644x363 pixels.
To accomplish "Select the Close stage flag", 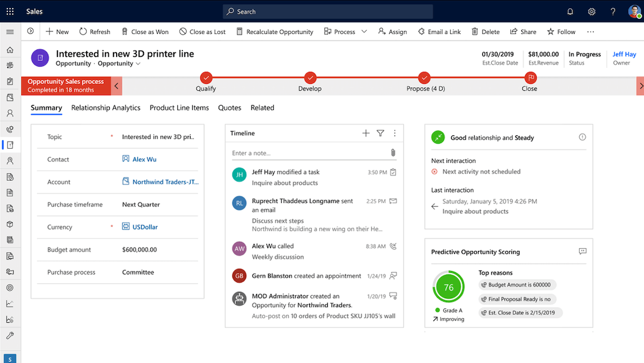I will point(530,78).
